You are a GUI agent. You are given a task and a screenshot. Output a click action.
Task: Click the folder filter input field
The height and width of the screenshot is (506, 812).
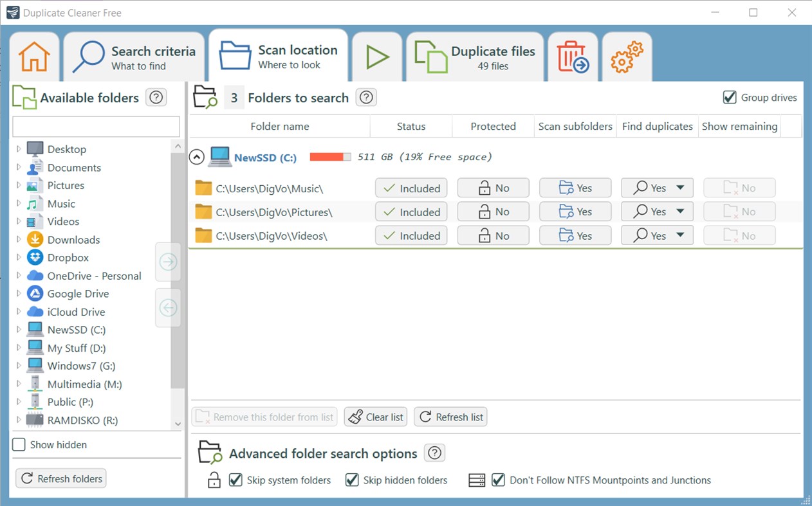click(x=95, y=126)
